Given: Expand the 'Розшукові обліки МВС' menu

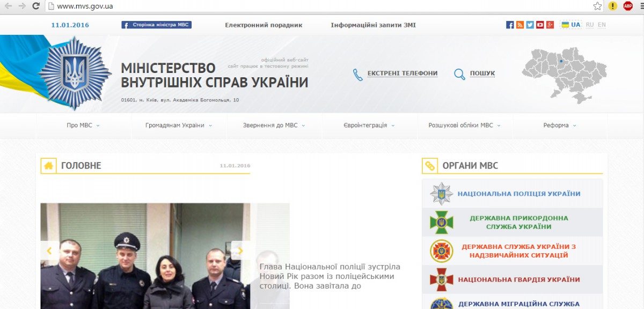Looking at the screenshot, I should tap(464, 126).
